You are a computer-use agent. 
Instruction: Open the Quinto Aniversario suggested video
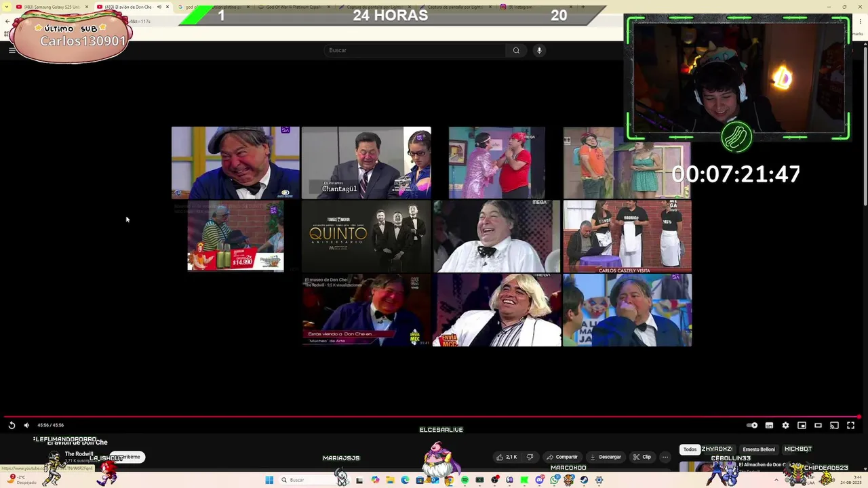click(366, 236)
